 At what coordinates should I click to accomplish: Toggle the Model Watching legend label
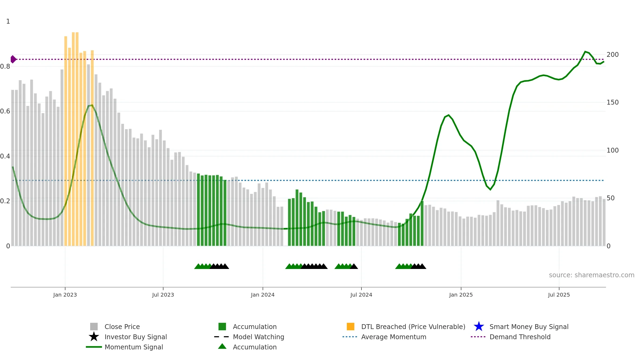click(x=258, y=337)
